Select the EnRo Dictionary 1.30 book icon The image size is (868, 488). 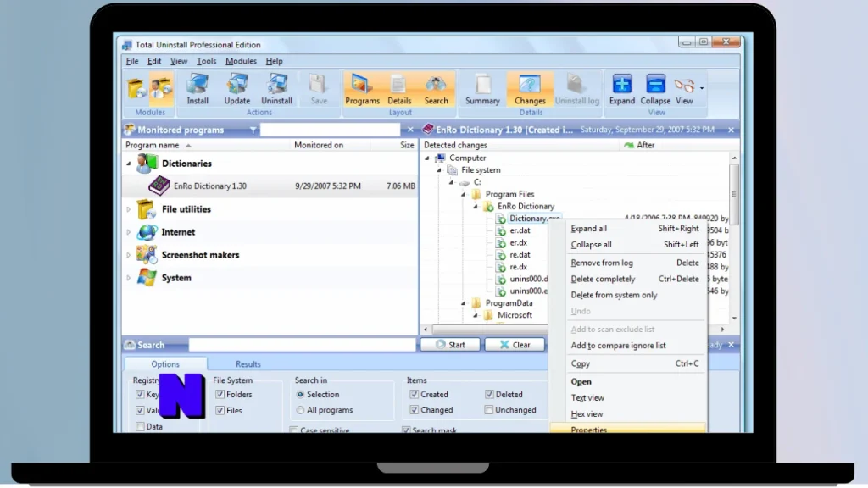click(x=159, y=186)
